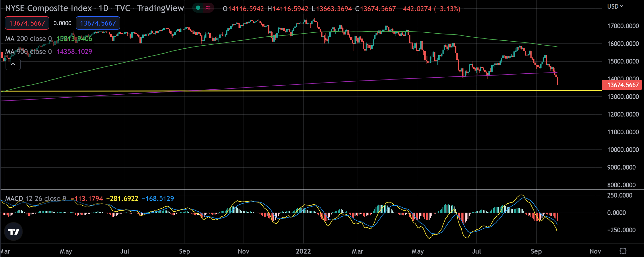The width and height of the screenshot is (644, 257).
Task: Click the red approximate-data wave icon
Action: [x=208, y=8]
